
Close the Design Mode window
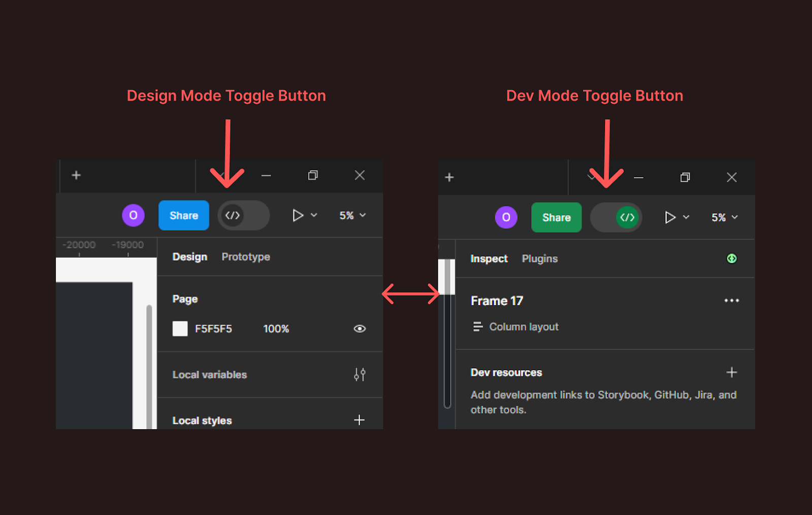coord(360,175)
